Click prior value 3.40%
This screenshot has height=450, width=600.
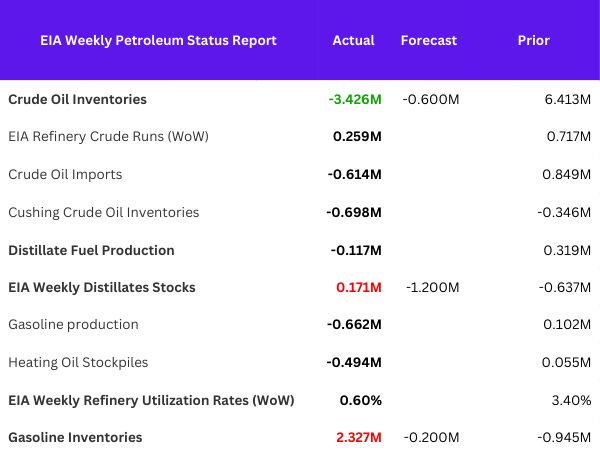click(571, 401)
